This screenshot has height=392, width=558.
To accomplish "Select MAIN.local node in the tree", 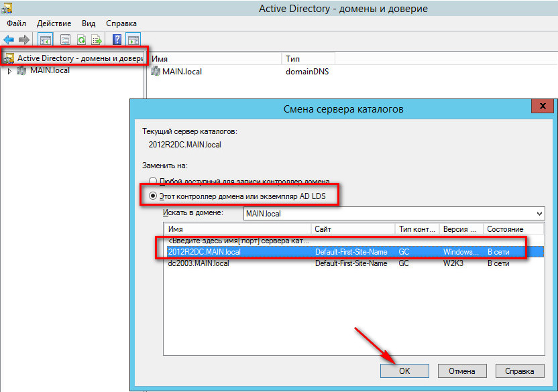I will pos(50,70).
